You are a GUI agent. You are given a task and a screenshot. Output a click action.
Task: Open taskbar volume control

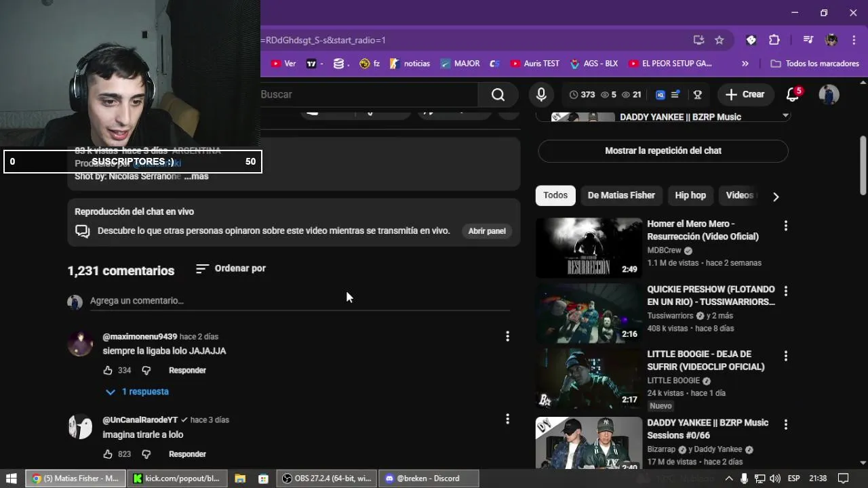(x=775, y=479)
